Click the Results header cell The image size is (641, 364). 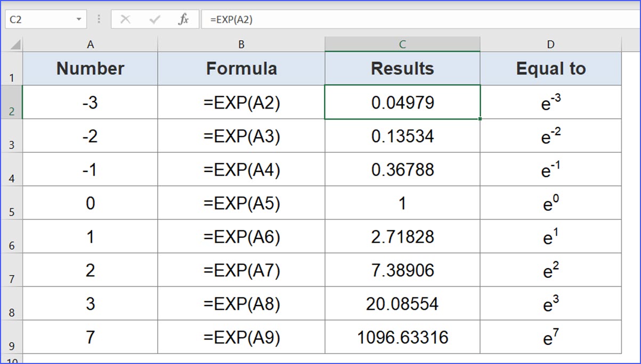click(402, 69)
